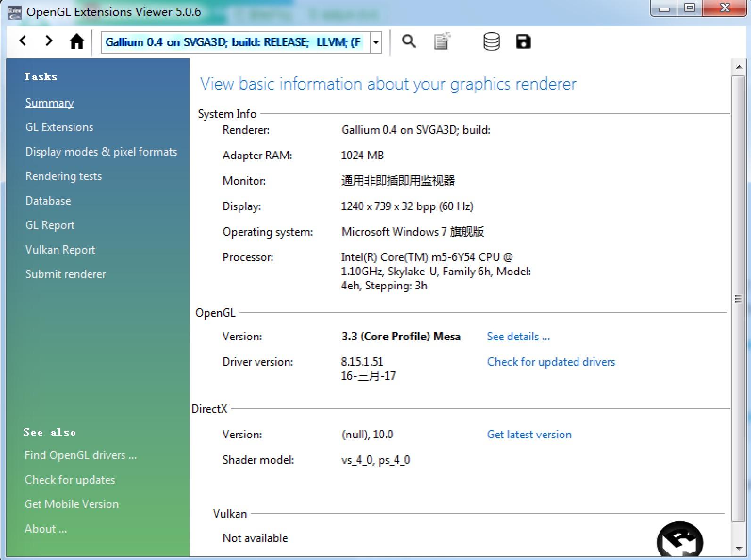Open GL Report task
Viewport: 751px width, 560px height.
tap(50, 225)
